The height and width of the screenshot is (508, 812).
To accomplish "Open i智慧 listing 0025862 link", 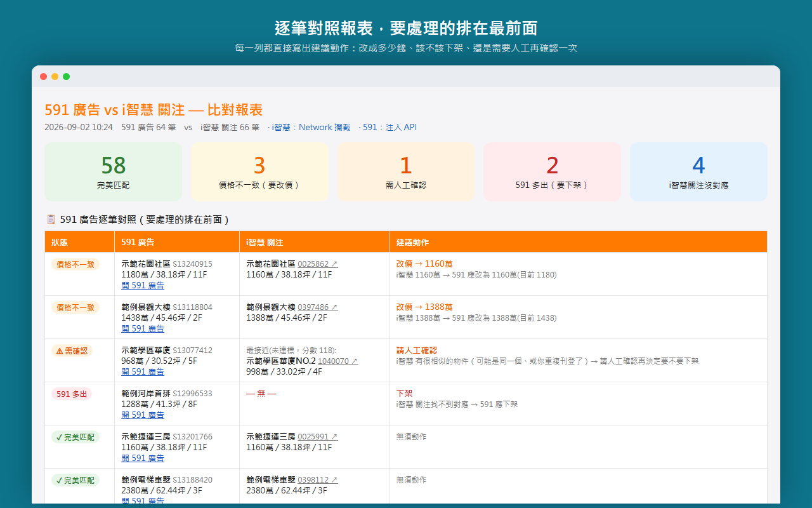I will click(x=318, y=264).
